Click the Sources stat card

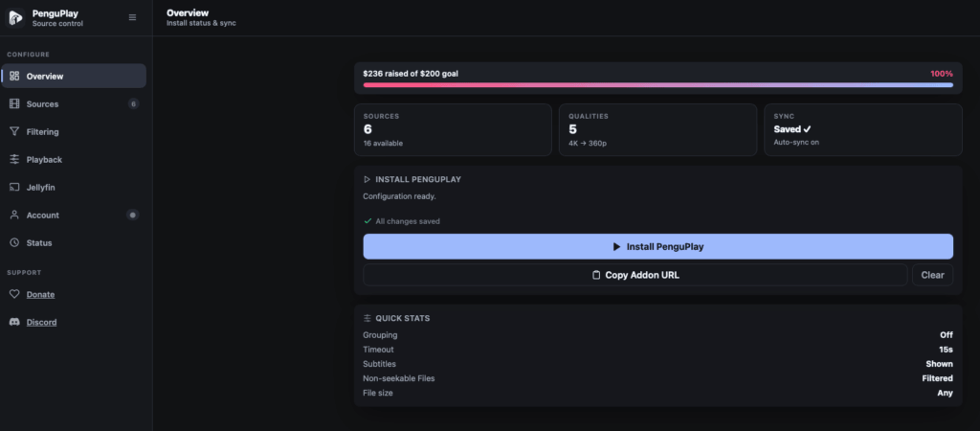453,129
